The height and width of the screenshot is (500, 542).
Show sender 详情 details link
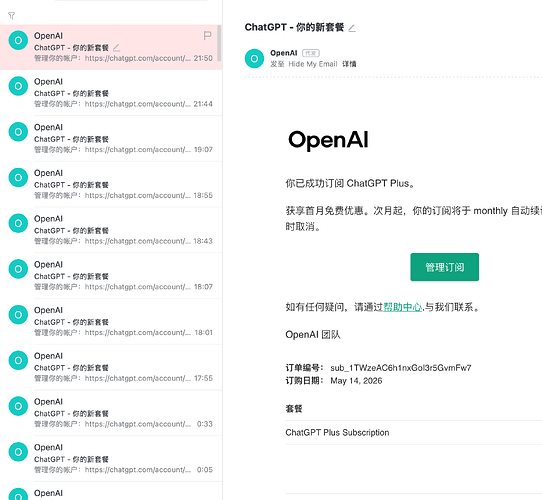pyautogui.click(x=349, y=64)
